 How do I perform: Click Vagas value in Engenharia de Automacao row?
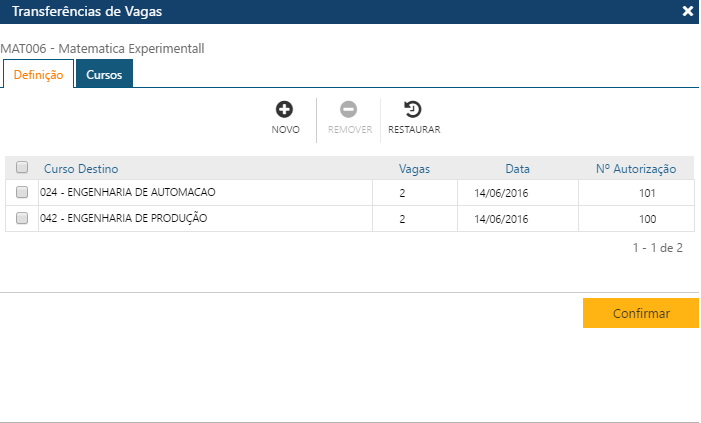402,193
